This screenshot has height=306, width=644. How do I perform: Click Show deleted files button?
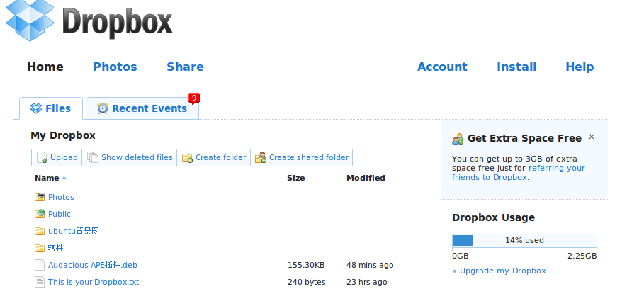click(130, 158)
